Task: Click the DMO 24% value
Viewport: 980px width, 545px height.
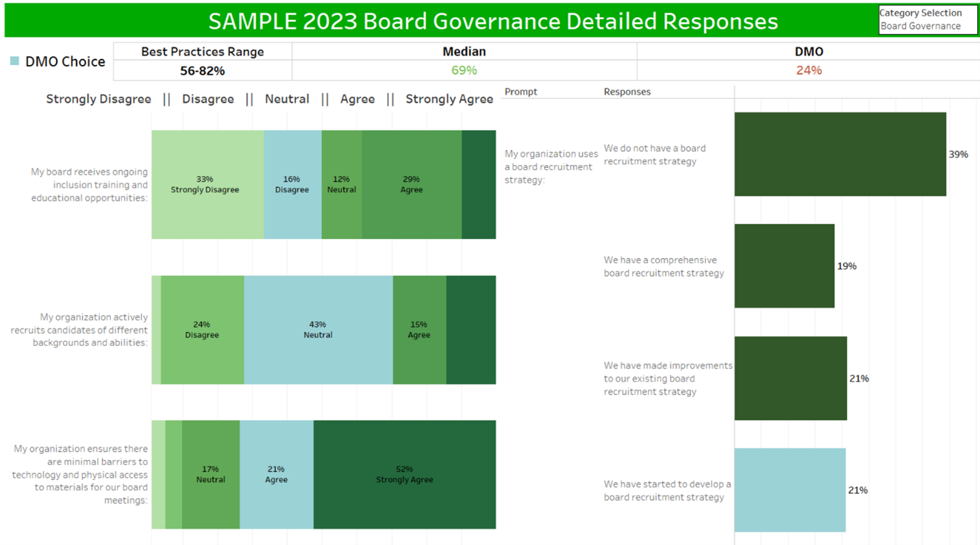Action: pos(809,71)
